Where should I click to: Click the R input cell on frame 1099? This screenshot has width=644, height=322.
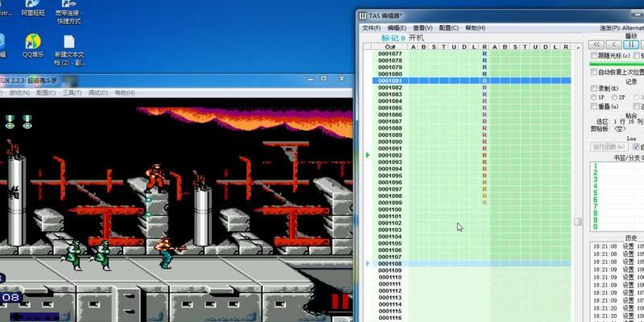pyautogui.click(x=485, y=203)
